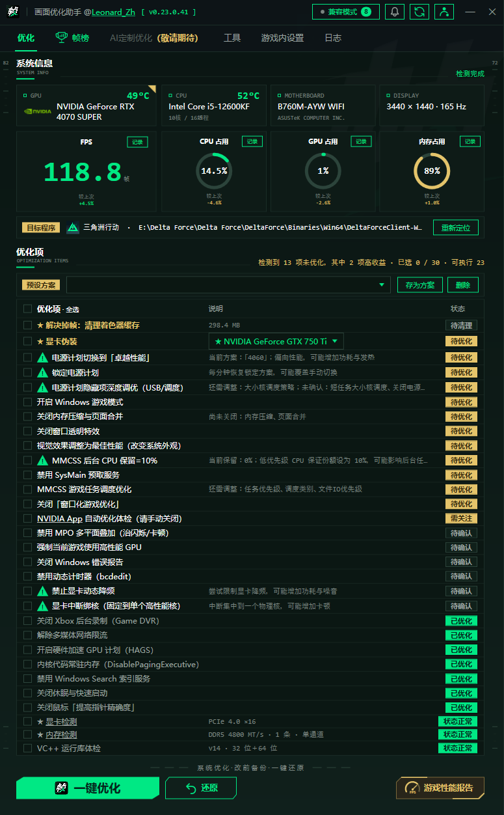The height and width of the screenshot is (815, 504).
Task: Open the 游戏内设置 tab
Action: pyautogui.click(x=282, y=38)
